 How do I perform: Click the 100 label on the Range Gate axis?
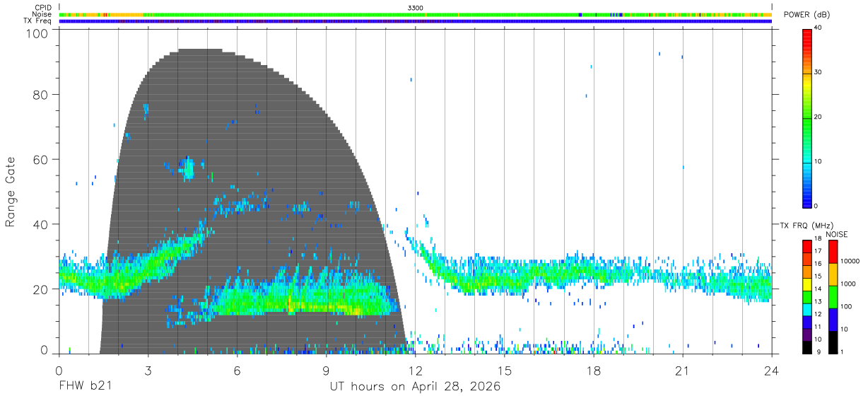(37, 33)
